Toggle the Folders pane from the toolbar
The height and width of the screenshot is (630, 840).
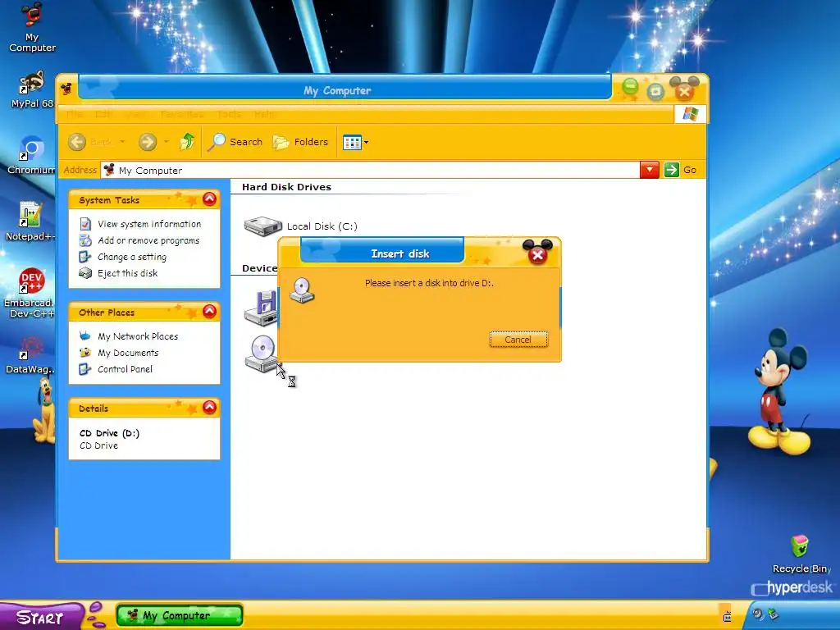click(x=300, y=142)
